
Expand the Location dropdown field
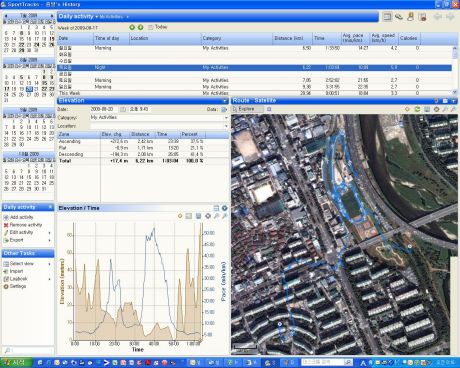[x=226, y=126]
